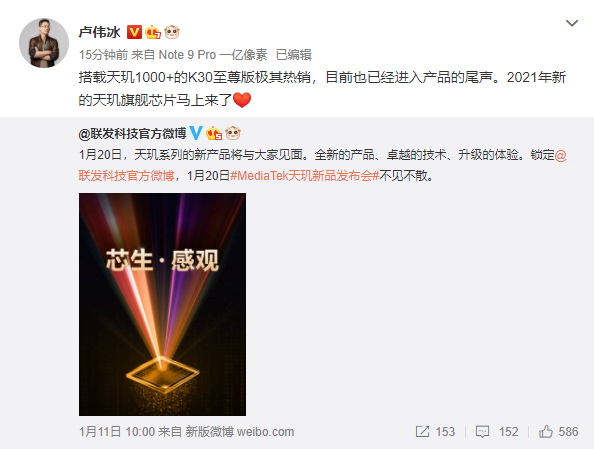Enlarge the 芯生·感观 poster image
The width and height of the screenshot is (594, 449).
163,304
